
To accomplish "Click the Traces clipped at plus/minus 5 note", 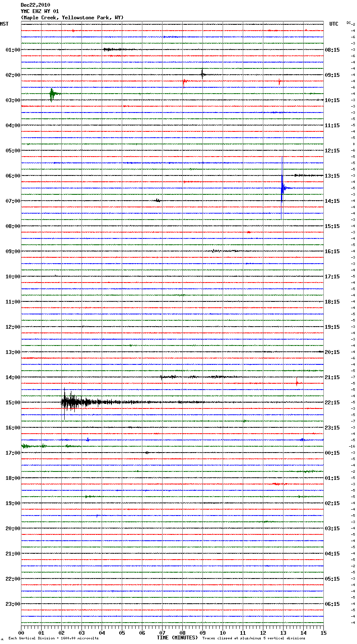I will click(x=254, y=639).
